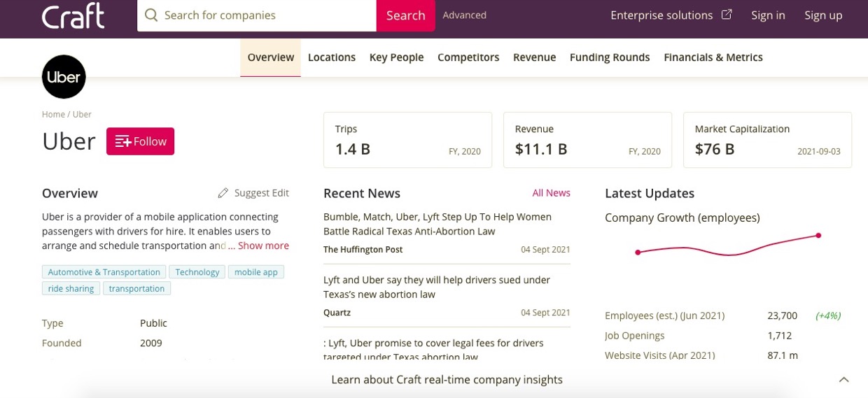This screenshot has height=398, width=868.
Task: Click the 1,712 job openings value
Action: (780, 336)
